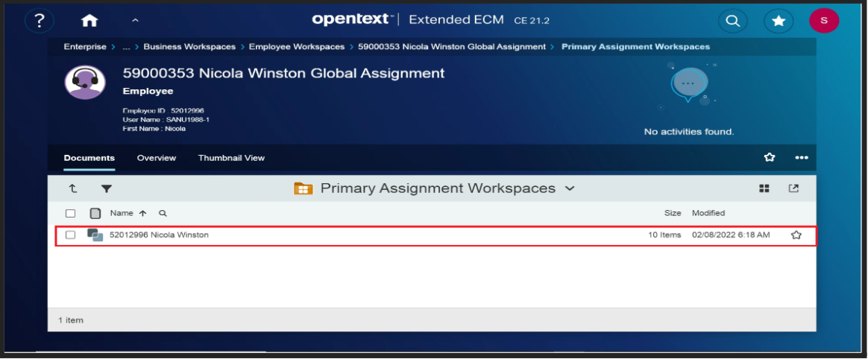Open the help question mark icon

[39, 21]
